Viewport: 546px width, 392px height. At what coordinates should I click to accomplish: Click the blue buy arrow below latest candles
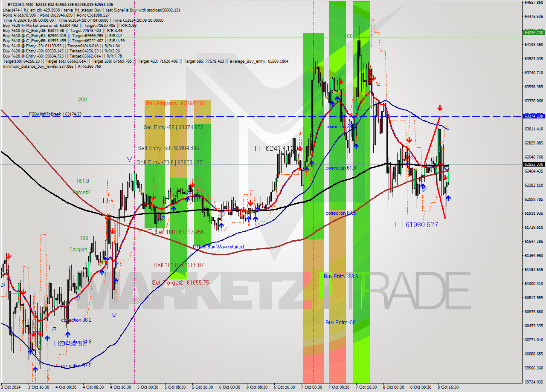coord(448,198)
